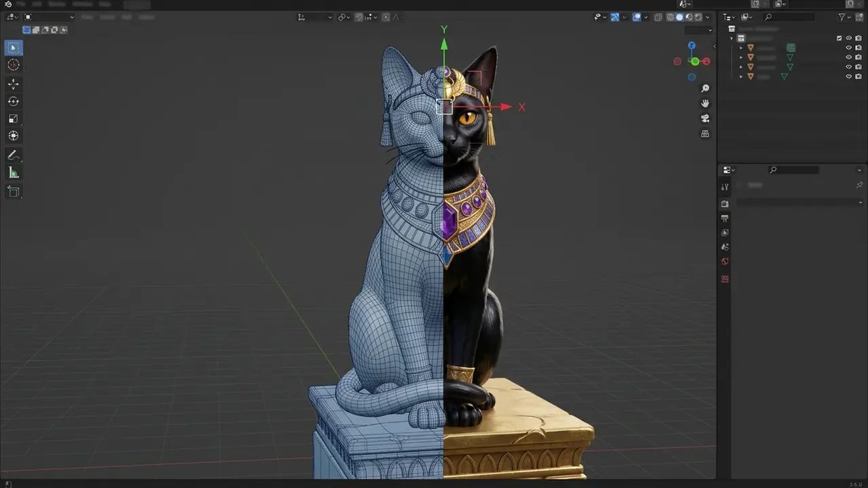Open the World properties red globe tab
868x488 pixels.
pos(725,262)
